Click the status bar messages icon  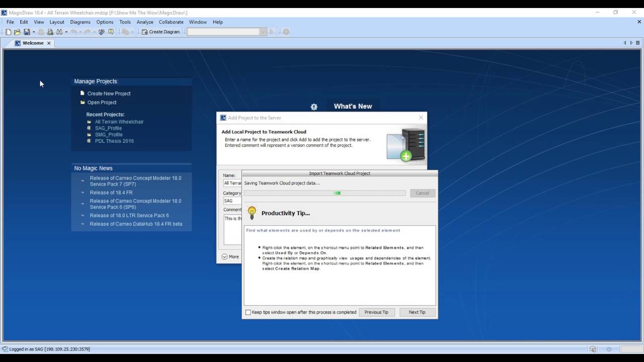(593, 349)
